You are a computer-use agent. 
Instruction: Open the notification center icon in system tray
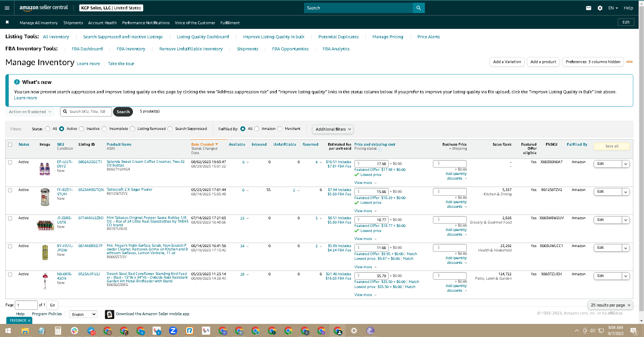634,331
